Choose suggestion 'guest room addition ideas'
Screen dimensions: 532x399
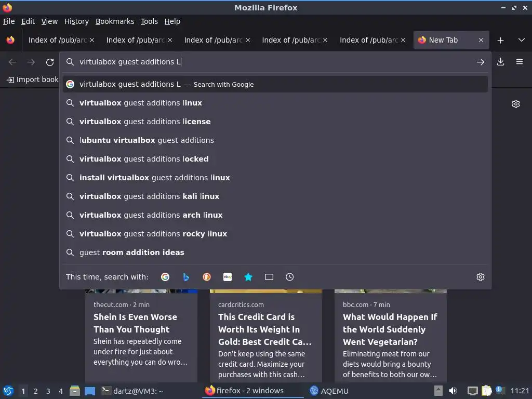point(275,252)
